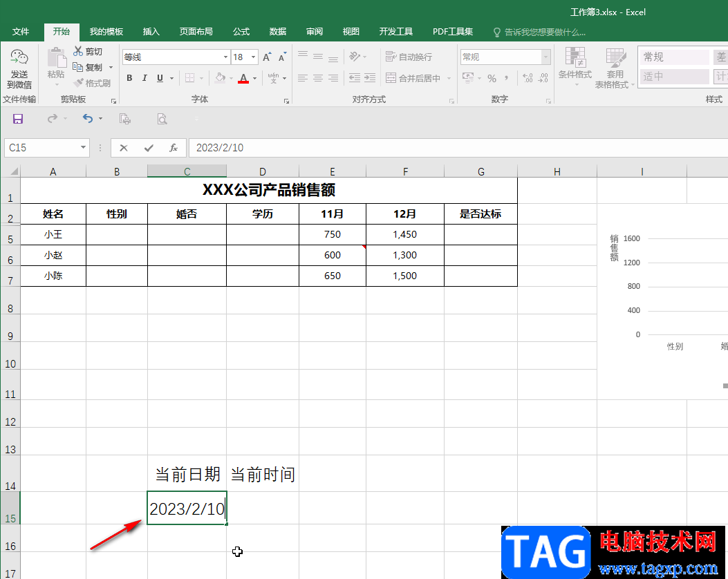Apply percent style format

(x=492, y=78)
